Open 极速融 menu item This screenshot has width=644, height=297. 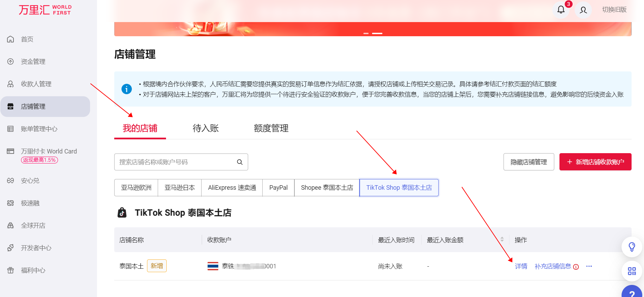click(30, 203)
